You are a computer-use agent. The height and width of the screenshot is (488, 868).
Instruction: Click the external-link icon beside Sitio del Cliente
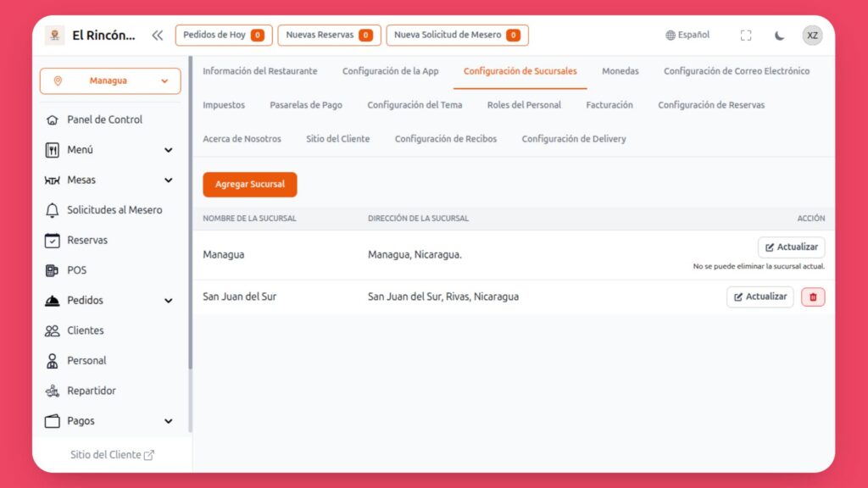tap(149, 455)
